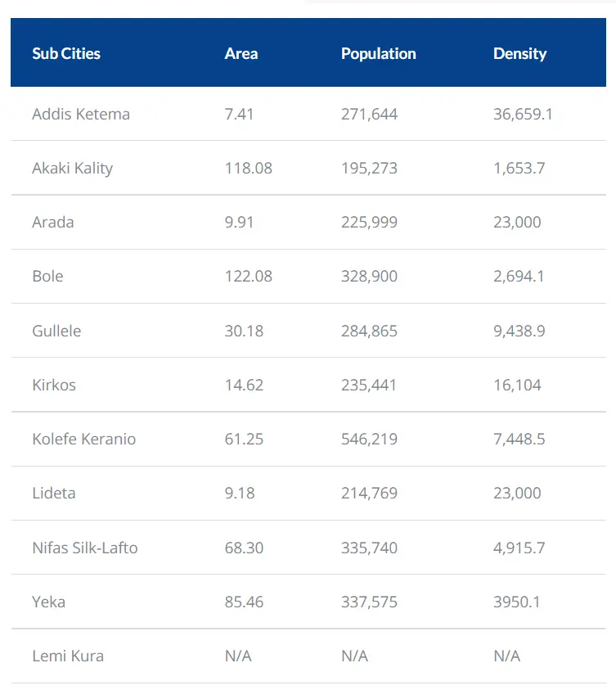Select the Kolefe Keranio row label
Screen dimensions: 616x690
tap(84, 439)
